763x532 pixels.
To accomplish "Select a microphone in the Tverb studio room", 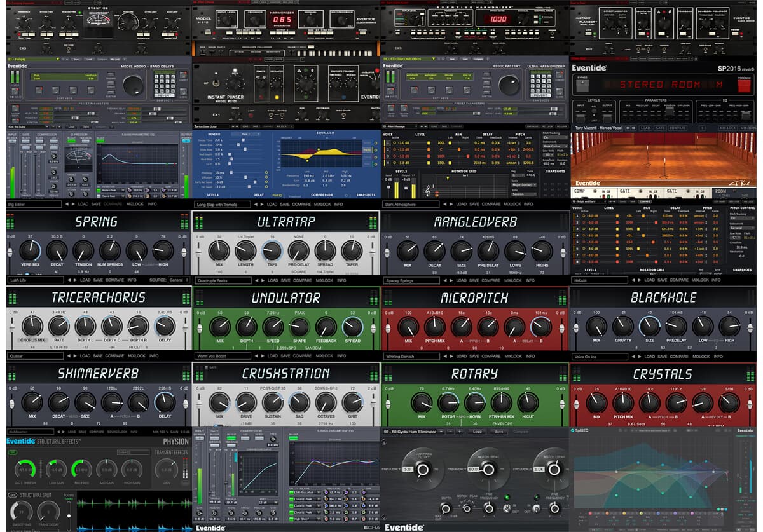I will pos(665,160).
